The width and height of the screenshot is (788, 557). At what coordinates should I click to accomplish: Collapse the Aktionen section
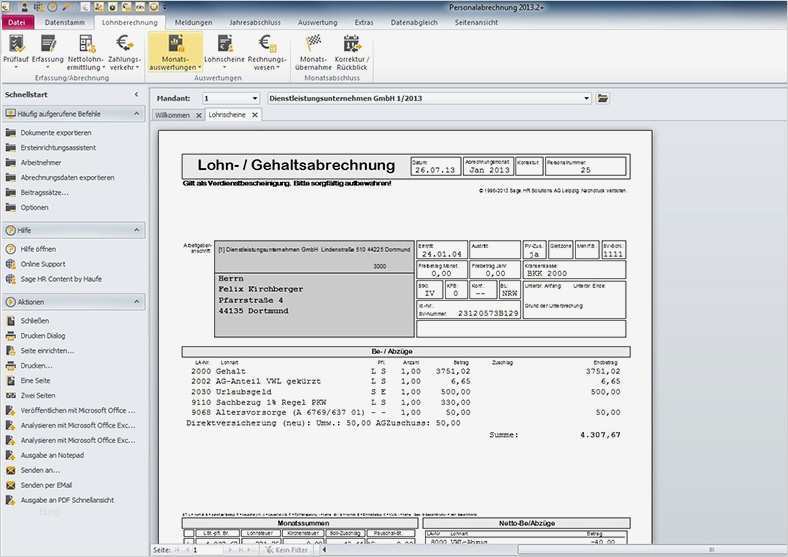click(x=137, y=301)
